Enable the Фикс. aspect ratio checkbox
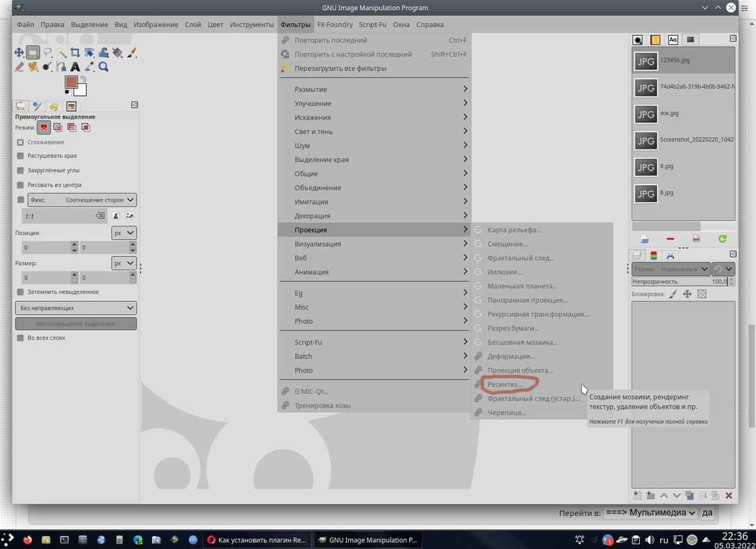Image resolution: width=756 pixels, height=549 pixels. point(20,200)
